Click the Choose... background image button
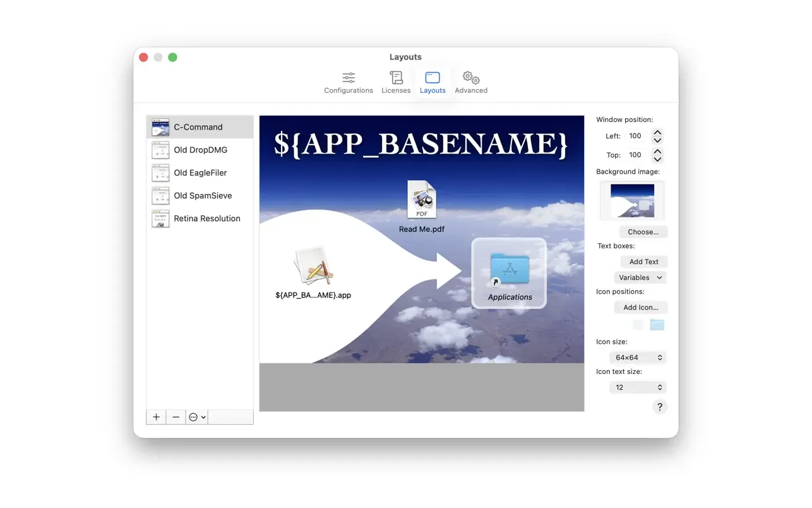812x508 pixels. coord(643,232)
